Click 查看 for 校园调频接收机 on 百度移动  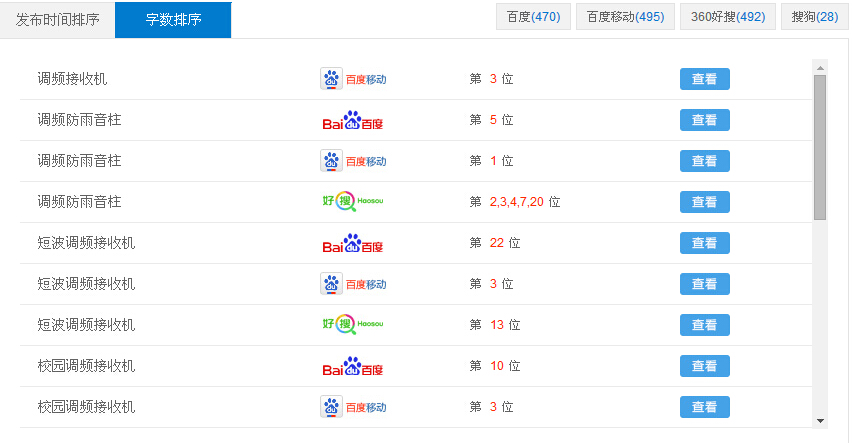[704, 407]
